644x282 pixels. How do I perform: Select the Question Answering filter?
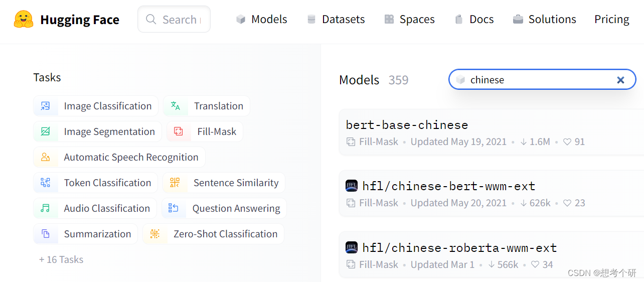pos(224,208)
